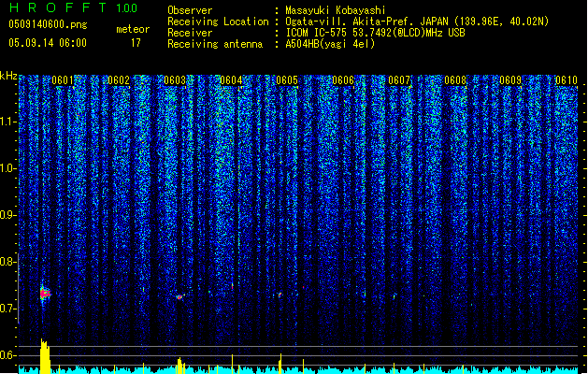Click the tall yellow signal peak before 0601
The image size is (588, 374).
click(x=45, y=356)
